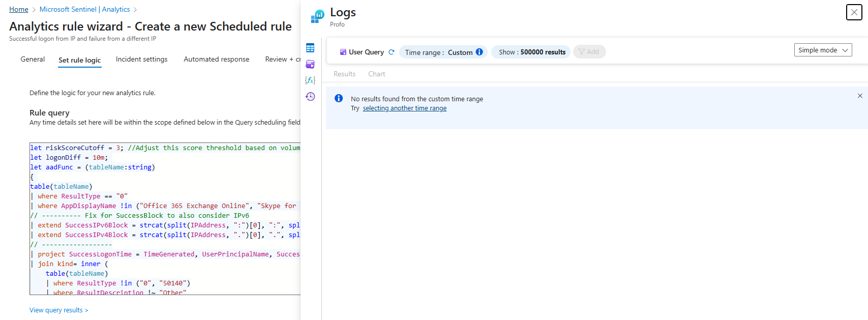Dismiss the no results info banner

pyautogui.click(x=860, y=96)
